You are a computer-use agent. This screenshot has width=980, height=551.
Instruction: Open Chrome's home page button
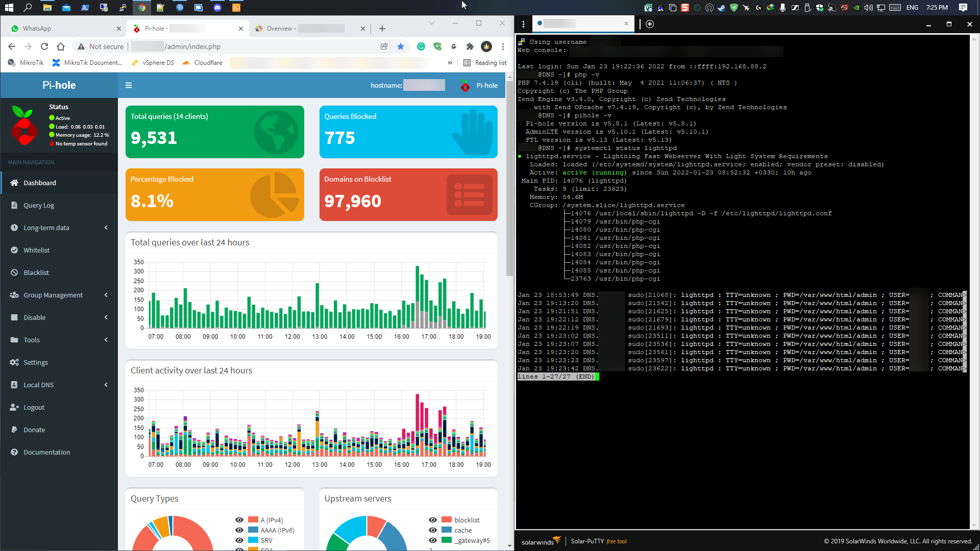[x=61, y=46]
